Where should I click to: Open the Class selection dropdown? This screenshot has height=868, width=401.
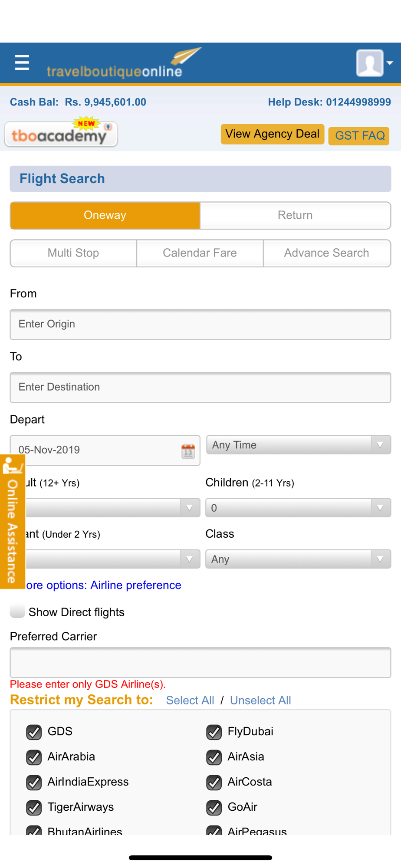pos(298,559)
